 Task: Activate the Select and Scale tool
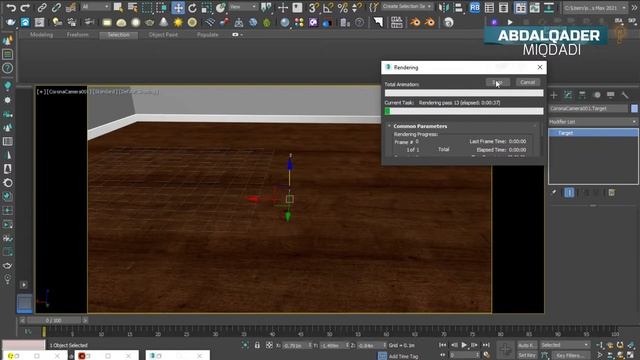tap(207, 7)
